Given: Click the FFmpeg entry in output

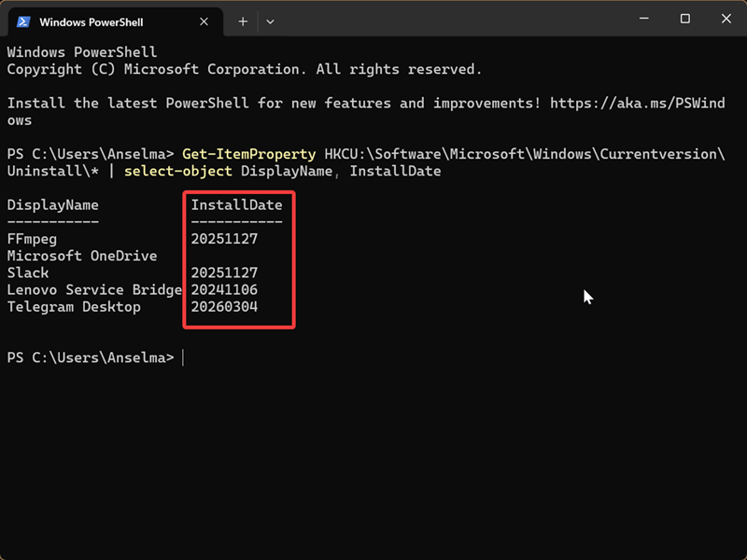Looking at the screenshot, I should (x=32, y=239).
